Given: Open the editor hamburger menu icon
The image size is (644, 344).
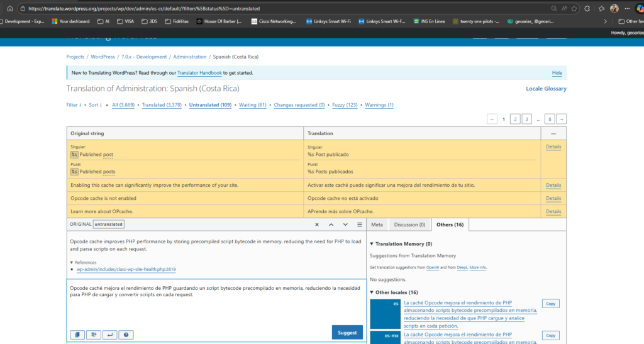Looking at the screenshot, I should tap(360, 225).
